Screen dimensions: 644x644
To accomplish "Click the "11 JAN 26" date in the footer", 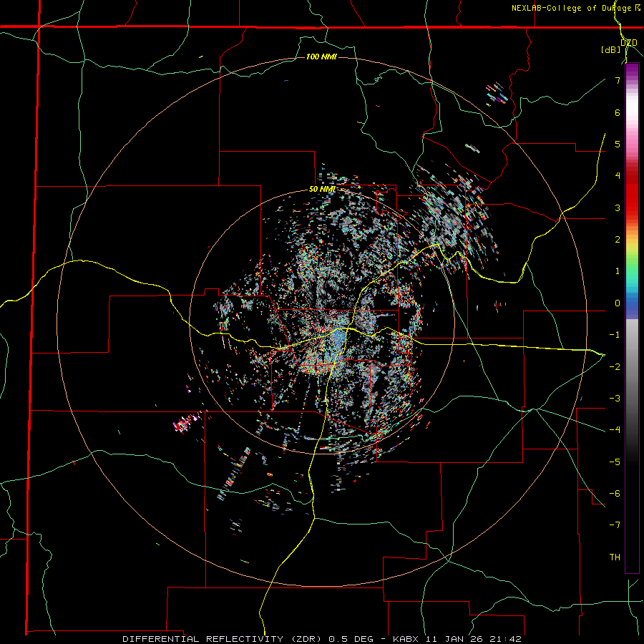I will point(454,639).
